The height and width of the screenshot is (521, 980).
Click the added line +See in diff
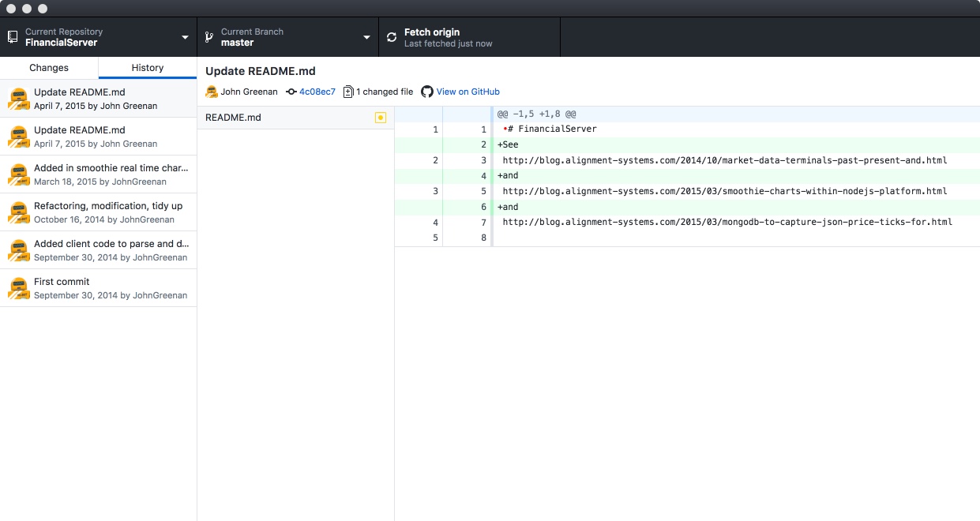687,144
